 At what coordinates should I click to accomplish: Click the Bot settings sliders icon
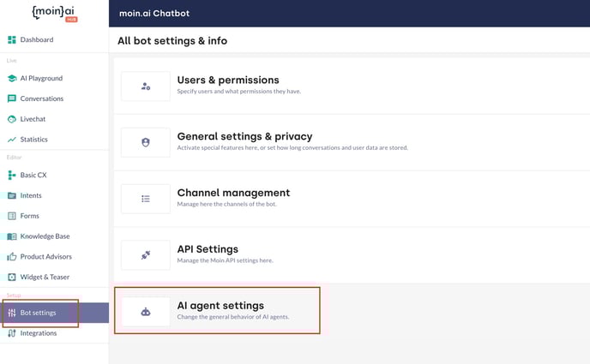pos(12,313)
